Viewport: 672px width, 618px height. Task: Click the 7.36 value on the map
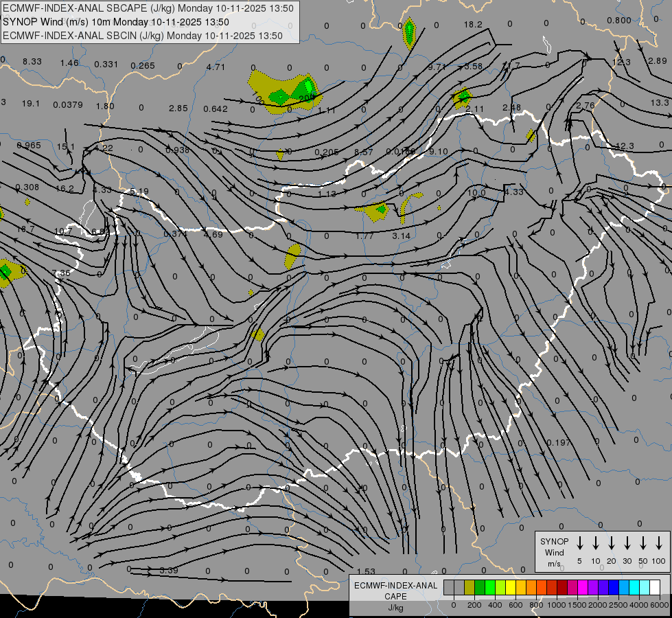(61, 273)
